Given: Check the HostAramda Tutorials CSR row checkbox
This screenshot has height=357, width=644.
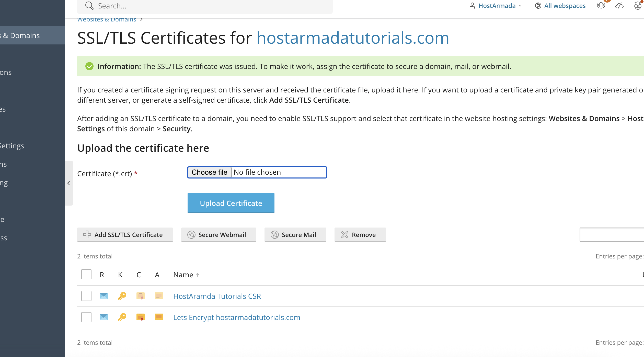Looking at the screenshot, I should [86, 296].
